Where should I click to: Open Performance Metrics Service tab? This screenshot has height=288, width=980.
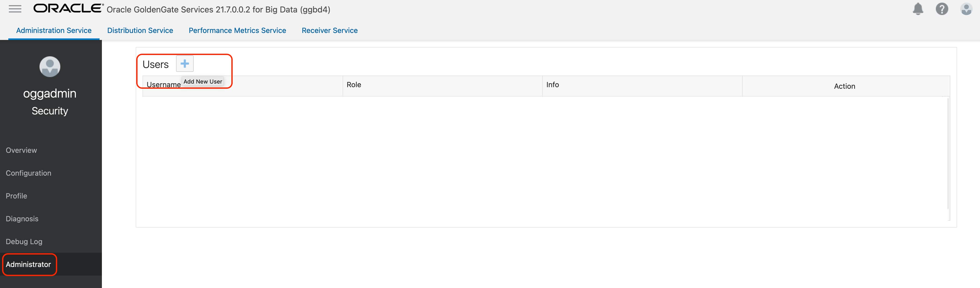click(237, 30)
